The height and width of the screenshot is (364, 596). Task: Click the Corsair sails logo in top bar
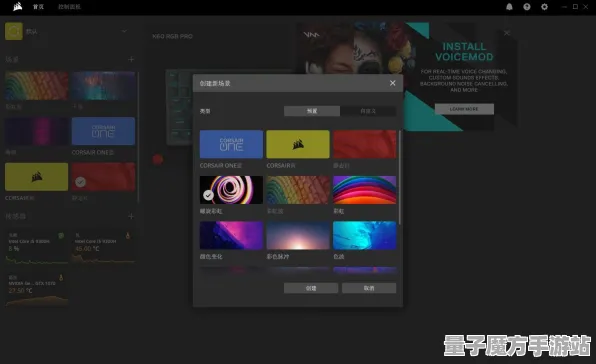pyautogui.click(x=17, y=7)
